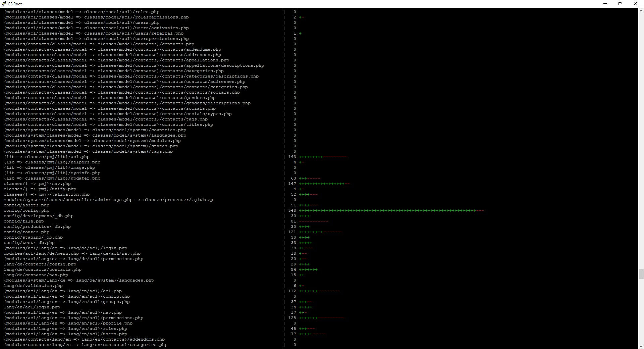Click the lang/de/contacts/contacts.php line
Screen dimensions: 644x349
tap(43, 270)
